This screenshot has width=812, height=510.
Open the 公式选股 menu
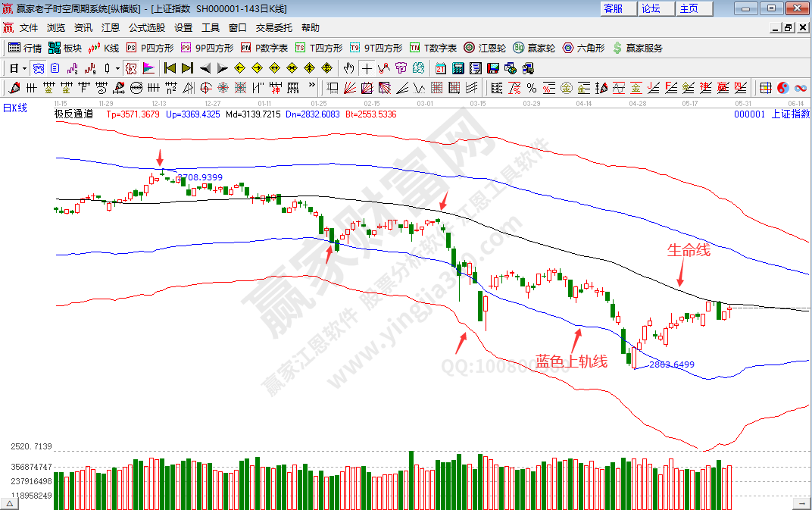[x=146, y=28]
